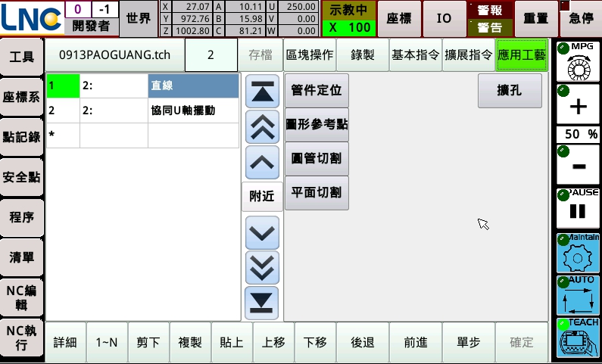Select the 圓管切割 command
Image resolution: width=602 pixels, height=364 pixels.
tap(317, 158)
